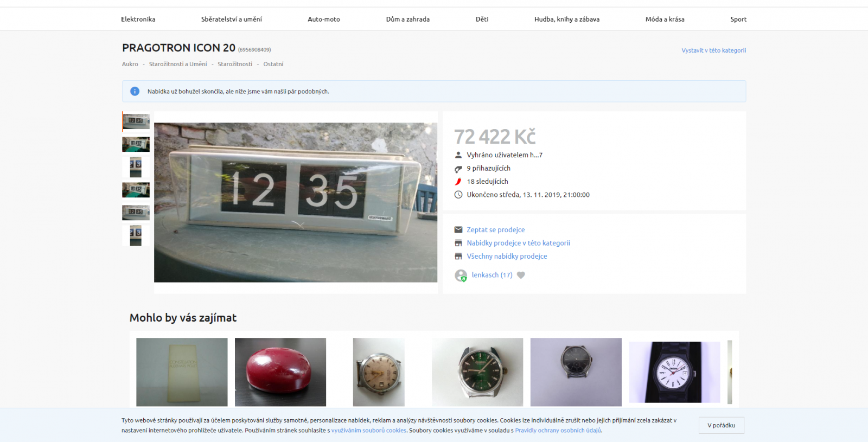Open the main Pragotron clock photo
The width and height of the screenshot is (868, 442).
coord(296,202)
